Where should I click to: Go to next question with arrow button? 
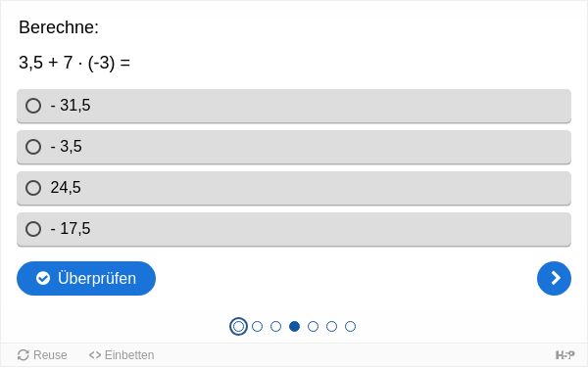coord(554,278)
